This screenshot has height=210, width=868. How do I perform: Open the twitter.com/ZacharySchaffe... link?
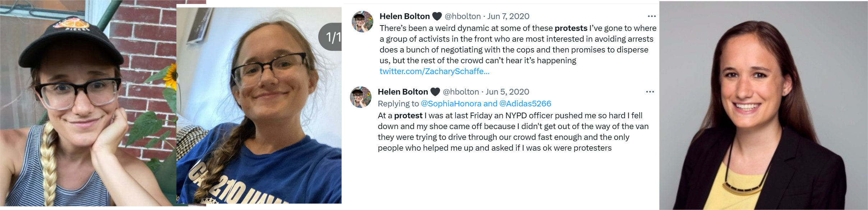point(434,71)
